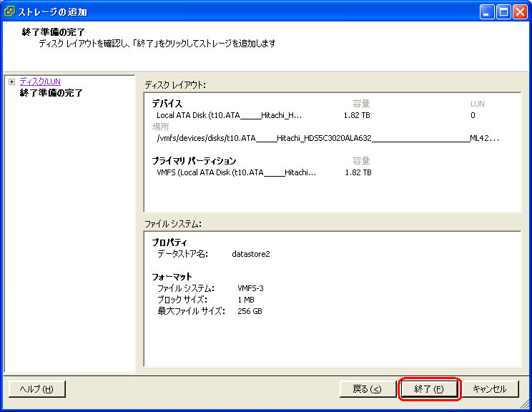Image resolution: width=532 pixels, height=412 pixels.
Task: Click the datastore2 name value
Action: (x=251, y=254)
